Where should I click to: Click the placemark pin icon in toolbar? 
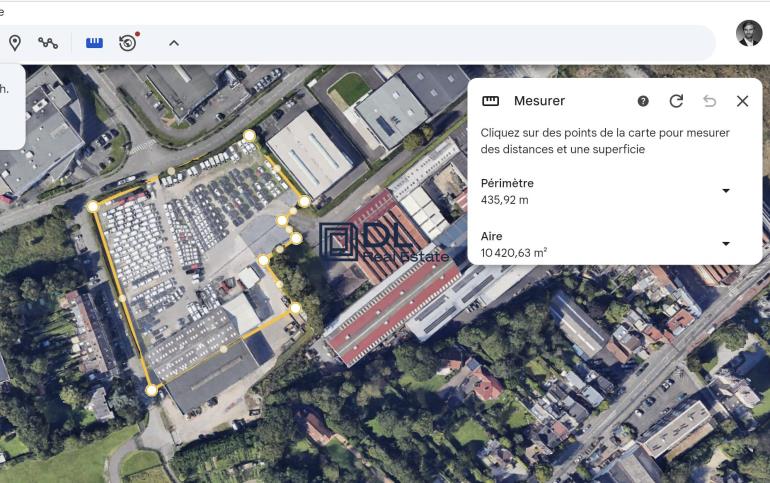(15, 43)
